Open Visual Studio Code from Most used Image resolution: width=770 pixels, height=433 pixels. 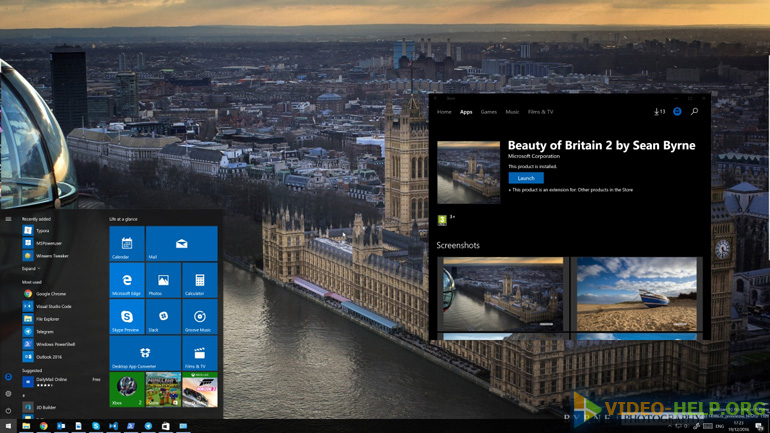[53, 306]
